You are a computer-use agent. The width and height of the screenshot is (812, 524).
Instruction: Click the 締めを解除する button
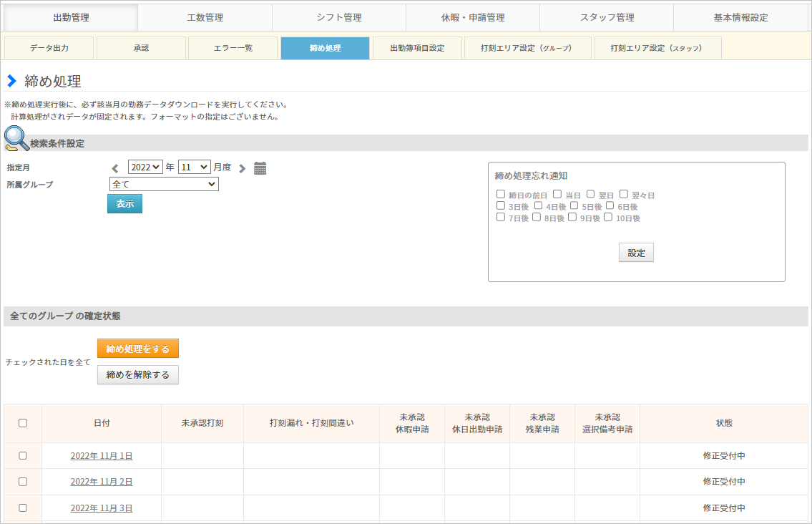(x=138, y=375)
